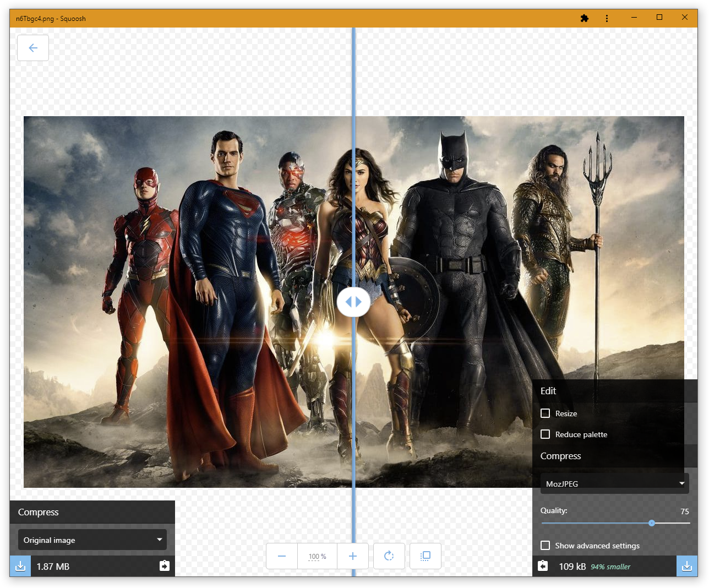Screen dimensions: 709x588
Task: Open the Original image dropdown
Action: click(92, 540)
